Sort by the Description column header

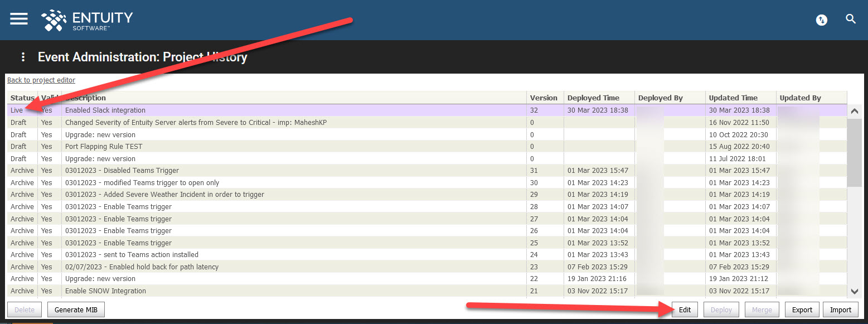pyautogui.click(x=294, y=98)
